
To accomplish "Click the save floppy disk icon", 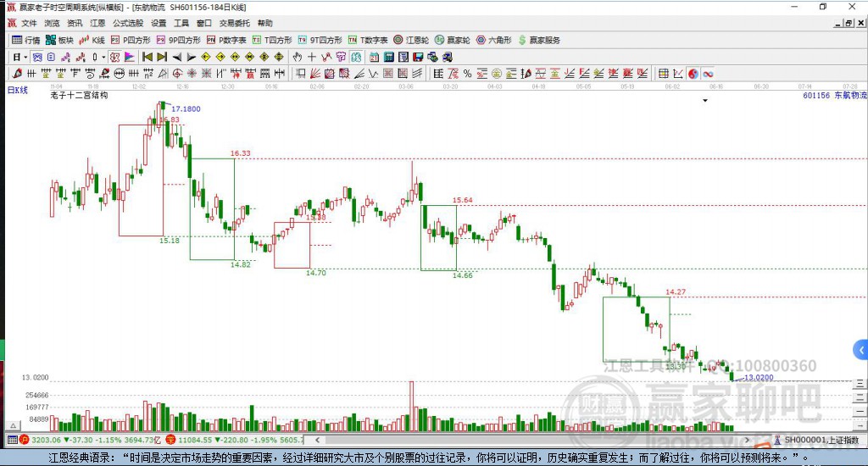I will pos(418,57).
